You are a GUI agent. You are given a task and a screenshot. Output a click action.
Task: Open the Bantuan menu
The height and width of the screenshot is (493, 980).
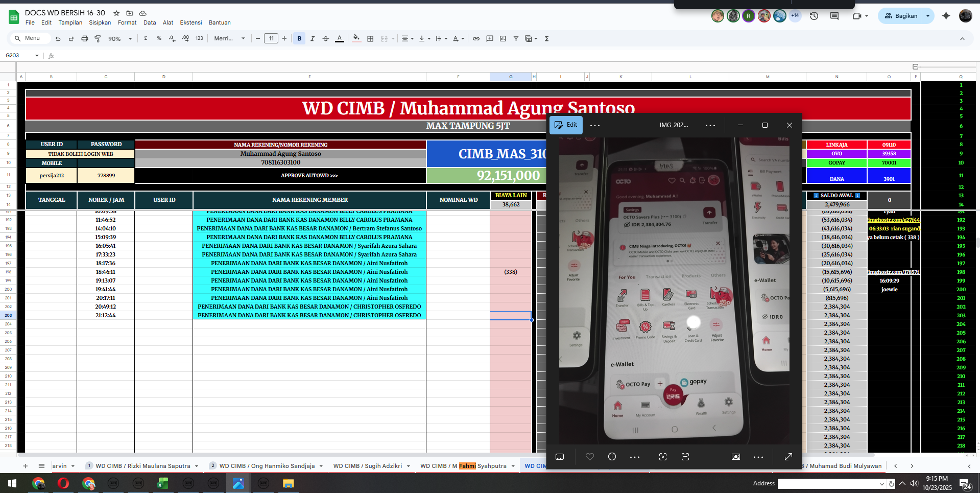pos(220,22)
